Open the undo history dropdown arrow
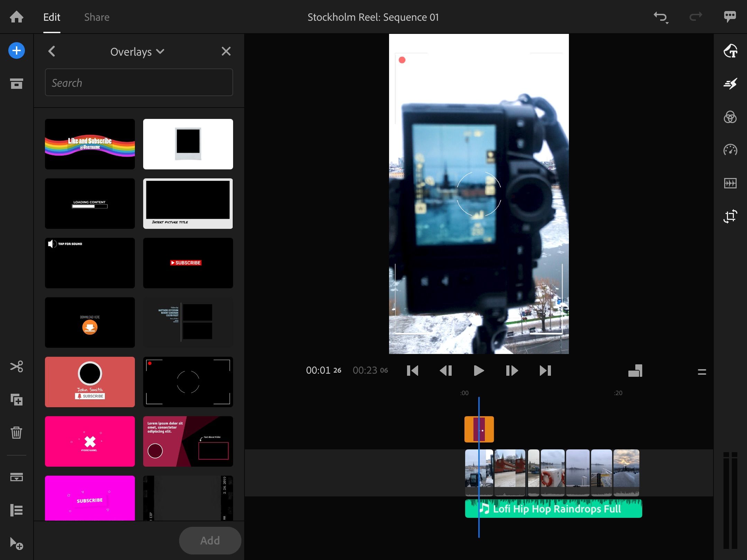The width and height of the screenshot is (747, 560). click(x=667, y=23)
